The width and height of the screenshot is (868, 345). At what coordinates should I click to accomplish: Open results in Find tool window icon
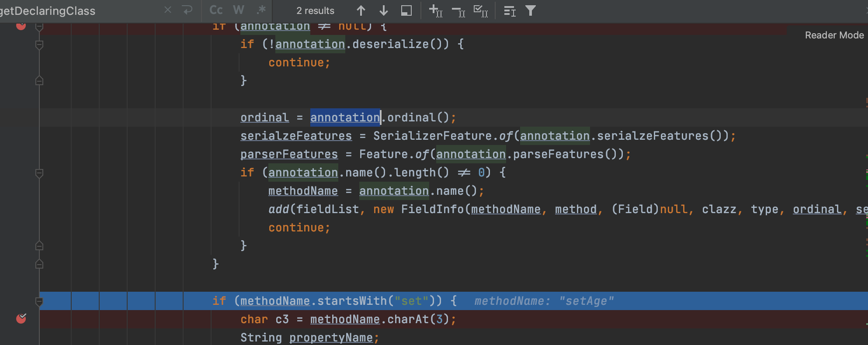click(406, 10)
